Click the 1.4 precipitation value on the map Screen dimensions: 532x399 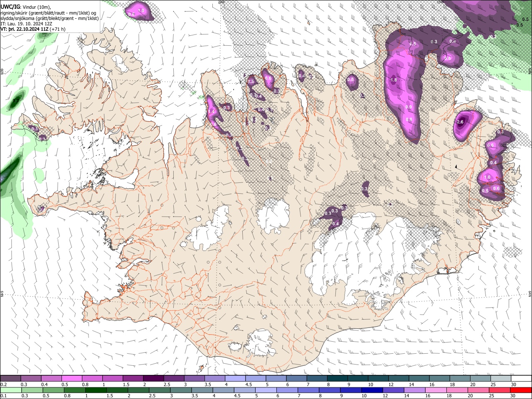click(211, 111)
